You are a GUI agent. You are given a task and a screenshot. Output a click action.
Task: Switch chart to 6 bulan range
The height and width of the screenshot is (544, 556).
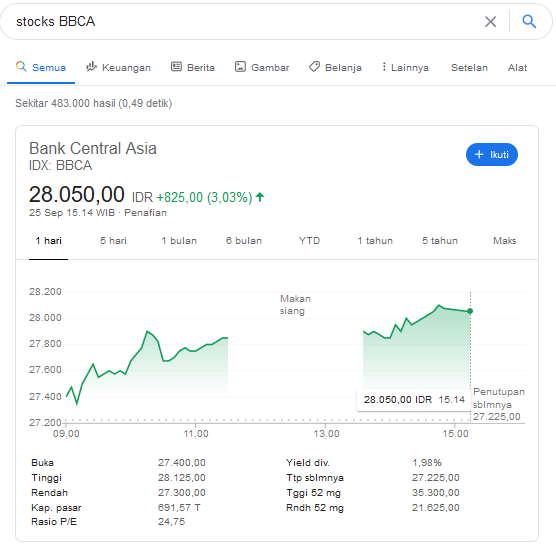[x=244, y=240]
